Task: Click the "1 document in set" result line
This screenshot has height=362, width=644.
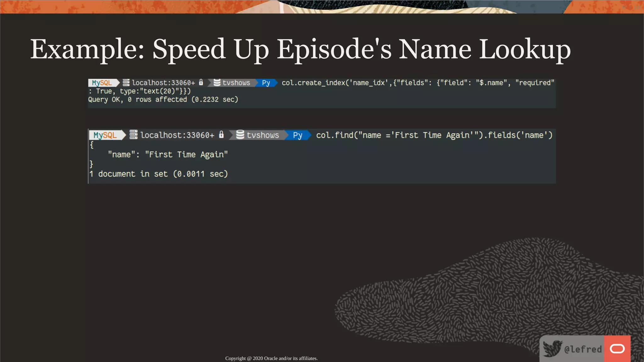Action: [158, 174]
